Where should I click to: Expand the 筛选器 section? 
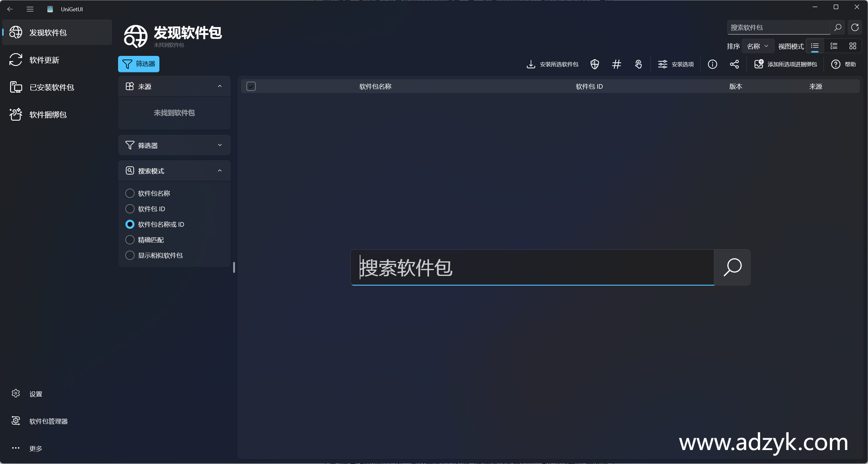[220, 145]
